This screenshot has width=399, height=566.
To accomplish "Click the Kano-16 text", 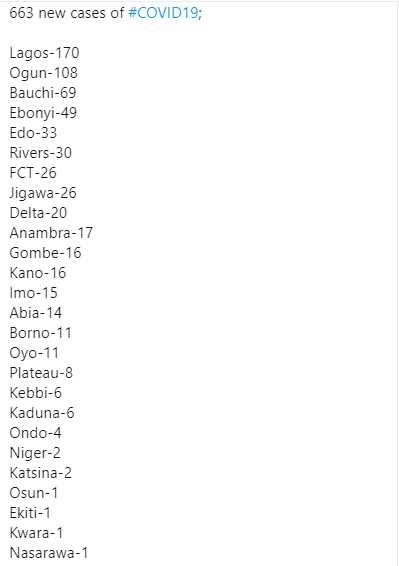I will click(x=38, y=273).
